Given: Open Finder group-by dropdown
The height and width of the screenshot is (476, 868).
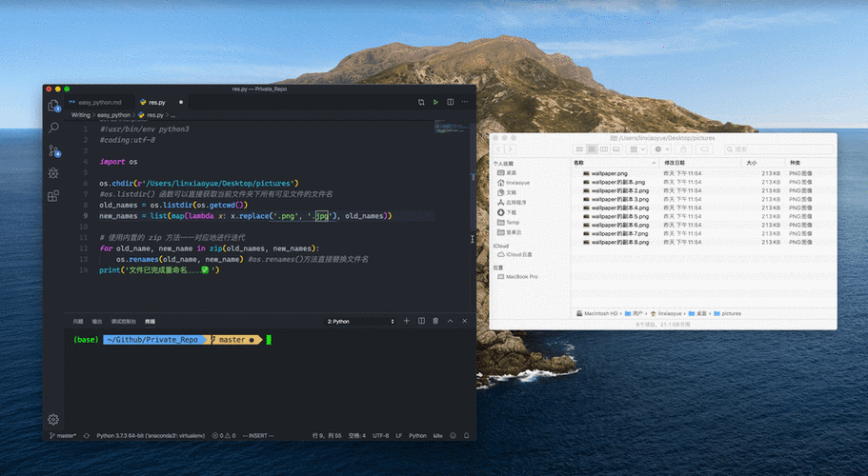Looking at the screenshot, I should (x=637, y=149).
